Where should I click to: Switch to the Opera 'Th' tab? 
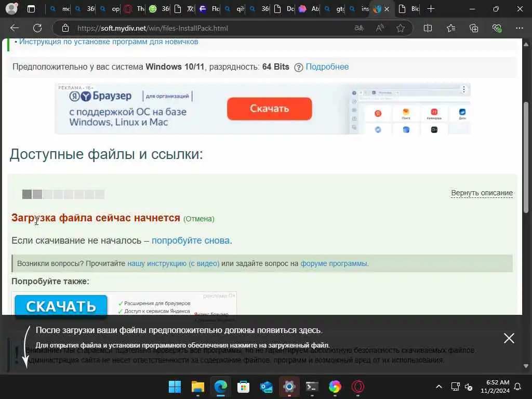pyautogui.click(x=135, y=9)
